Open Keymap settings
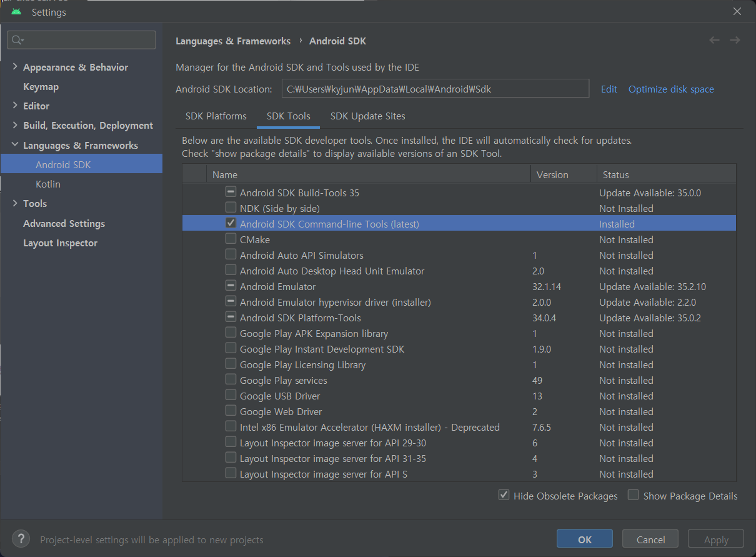This screenshot has height=557, width=756. (x=41, y=86)
